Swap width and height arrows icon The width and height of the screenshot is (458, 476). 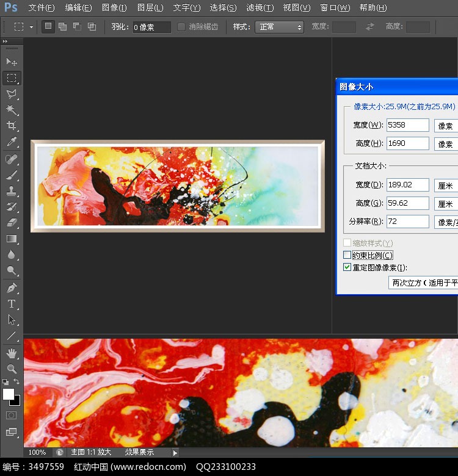pyautogui.click(x=369, y=27)
